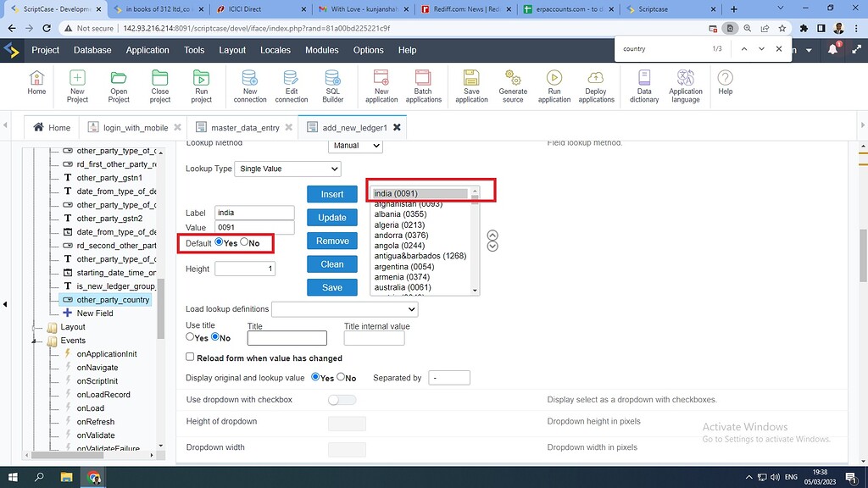Click the Clean button
Viewport: 868px width, 488px height.
331,263
